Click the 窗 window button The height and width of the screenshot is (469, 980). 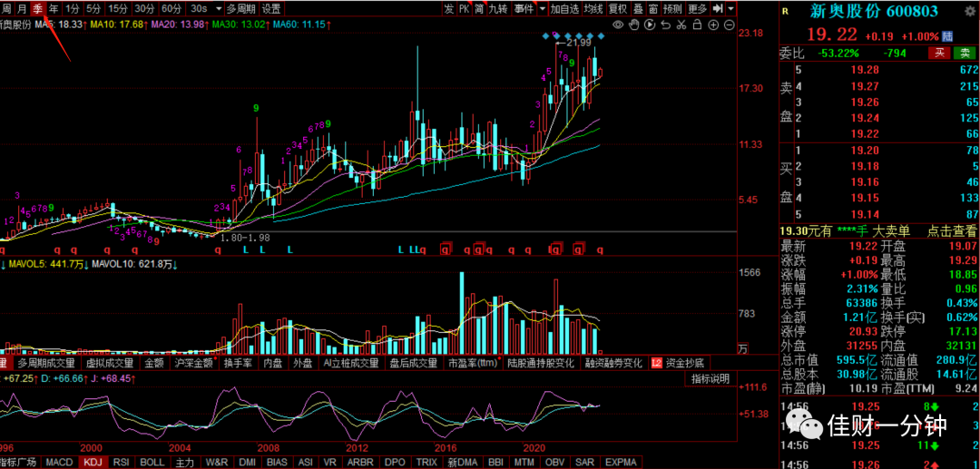click(x=653, y=9)
